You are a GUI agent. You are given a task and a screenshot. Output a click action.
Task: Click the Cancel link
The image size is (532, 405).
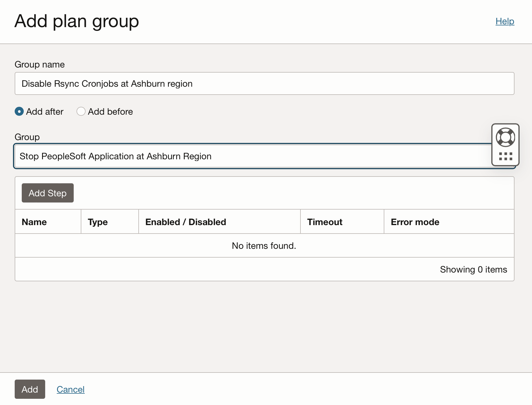(71, 389)
